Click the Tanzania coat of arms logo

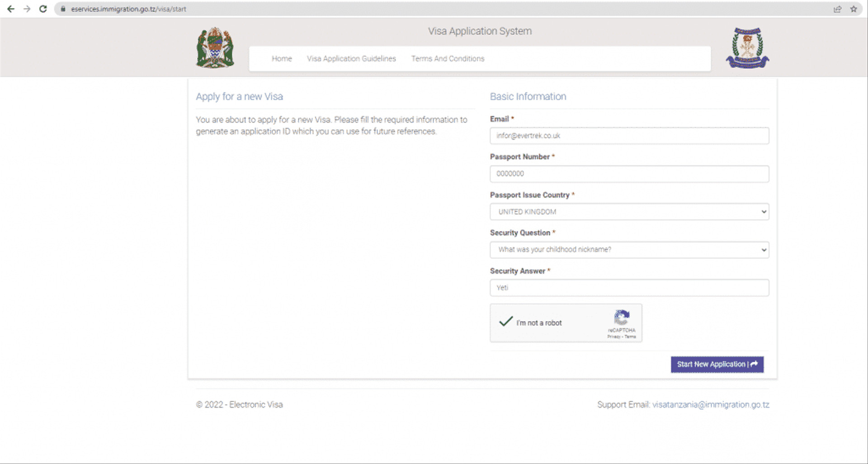(x=215, y=47)
